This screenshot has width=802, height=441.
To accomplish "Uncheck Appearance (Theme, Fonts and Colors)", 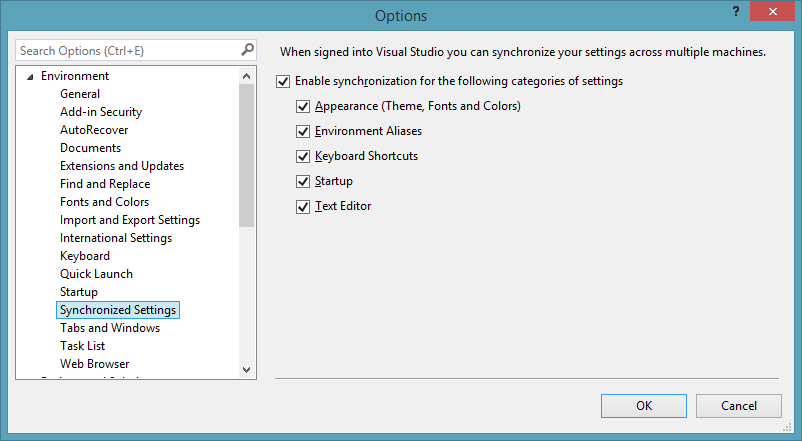I will click(x=303, y=106).
